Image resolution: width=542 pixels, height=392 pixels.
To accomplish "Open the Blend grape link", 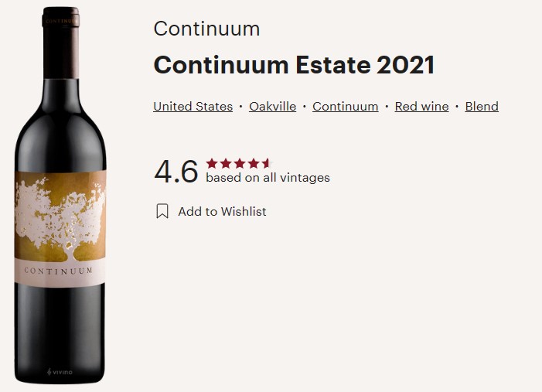I will point(482,107).
